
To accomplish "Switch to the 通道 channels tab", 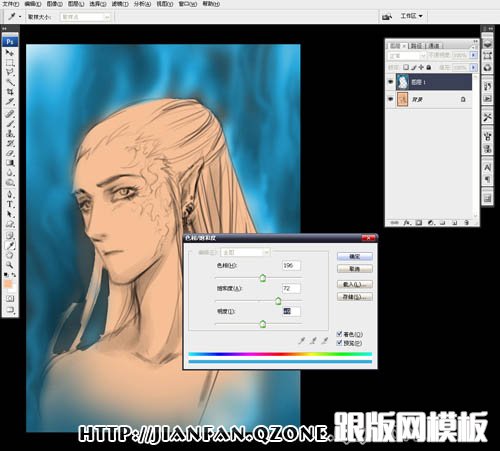I will (434, 45).
